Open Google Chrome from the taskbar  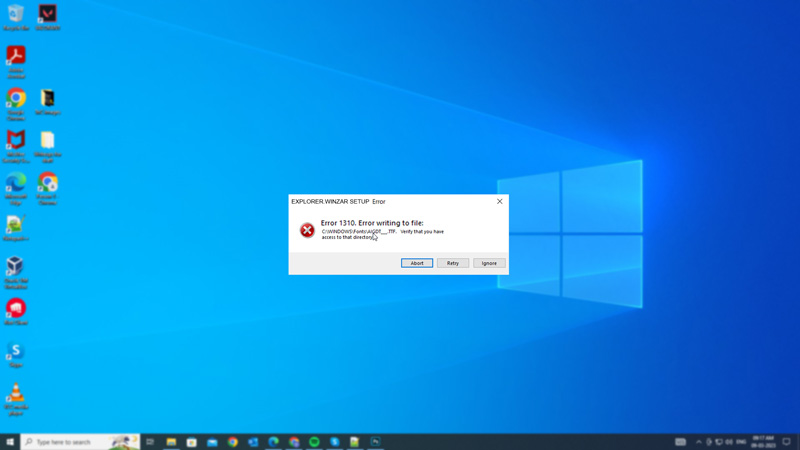tap(233, 442)
